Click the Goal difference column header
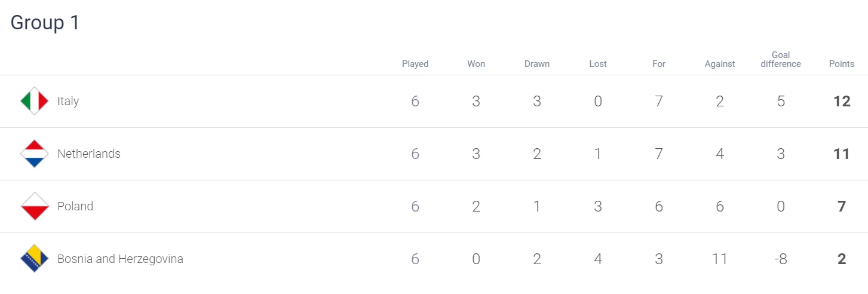This screenshot has width=868, height=294. click(781, 60)
